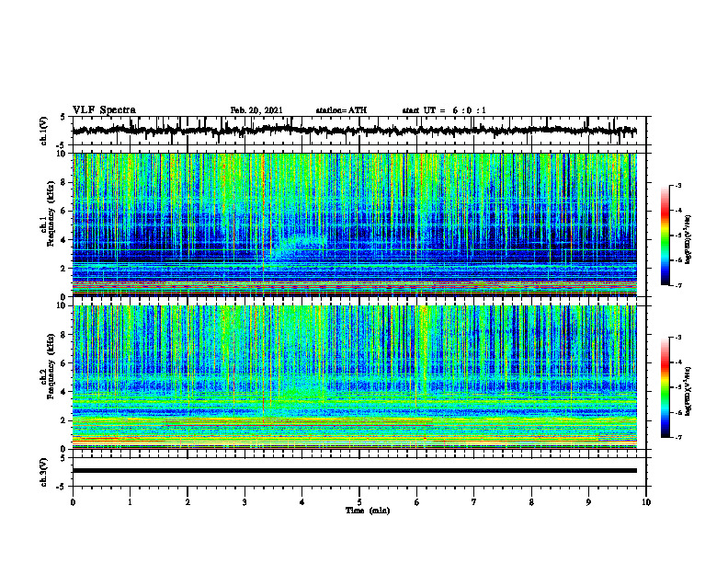
Task: Select the date text 'Feb. 20, 2021'
Action: tap(256, 110)
